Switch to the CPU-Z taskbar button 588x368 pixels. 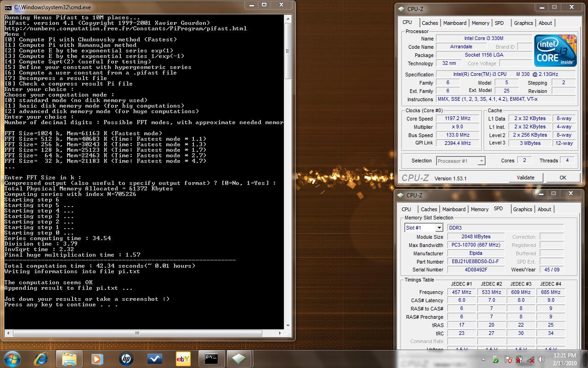point(239,358)
